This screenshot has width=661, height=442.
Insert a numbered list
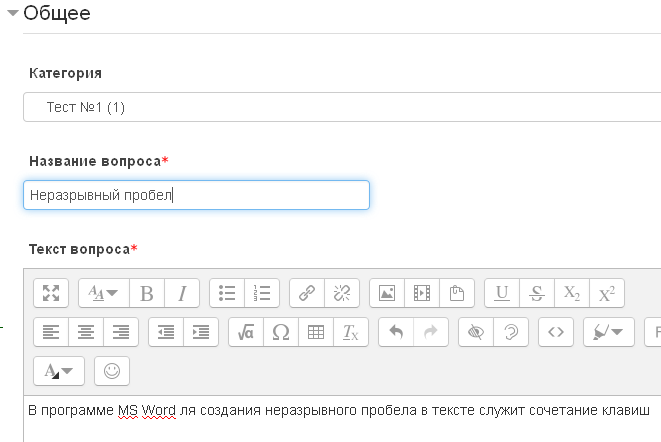coord(262,293)
